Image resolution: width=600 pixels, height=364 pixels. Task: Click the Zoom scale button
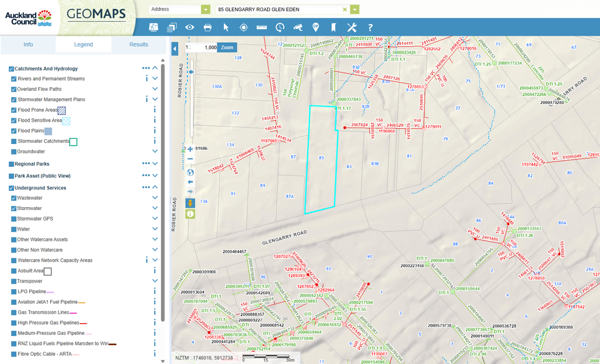point(227,47)
